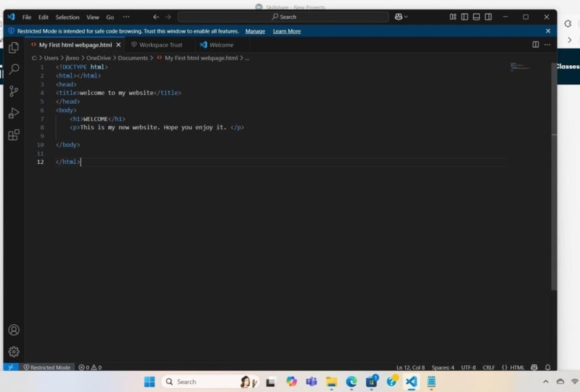This screenshot has height=392, width=580.
Task: Select the My First html webpage.html tab
Action: (75, 45)
